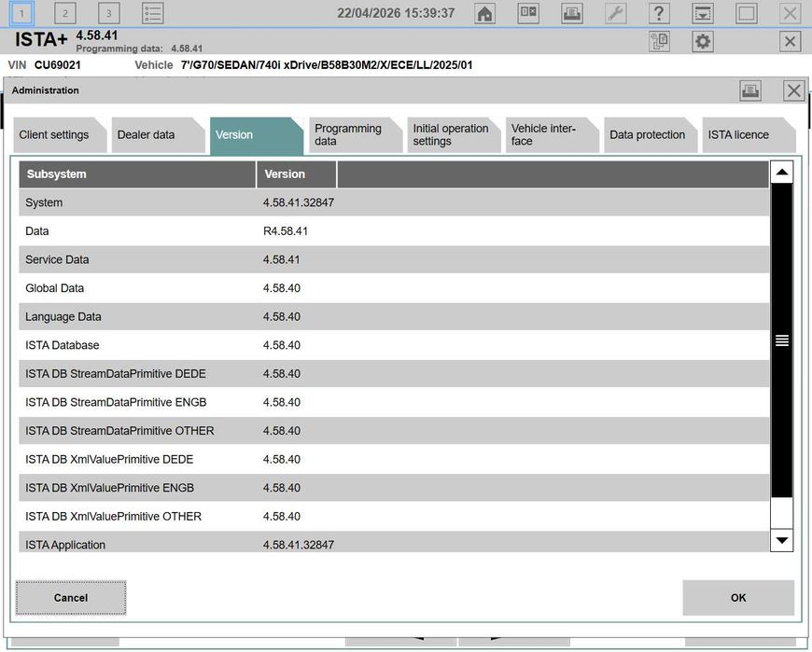The width and height of the screenshot is (812, 652).
Task: Print the Administration dialog
Action: (750, 91)
